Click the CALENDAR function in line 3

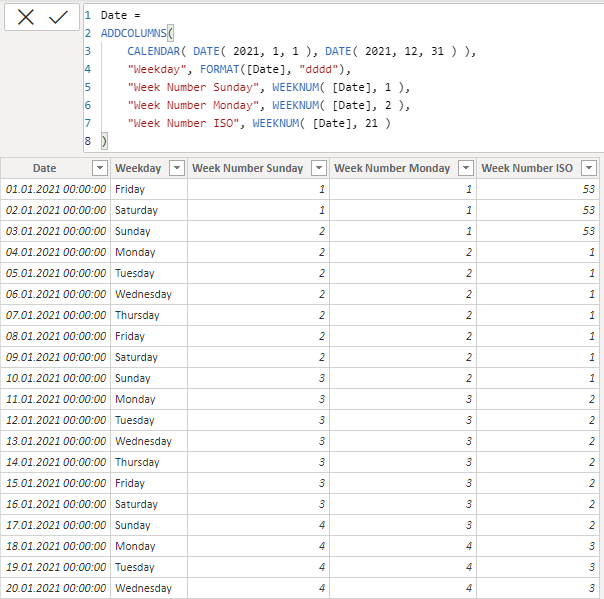pyautogui.click(x=153, y=51)
